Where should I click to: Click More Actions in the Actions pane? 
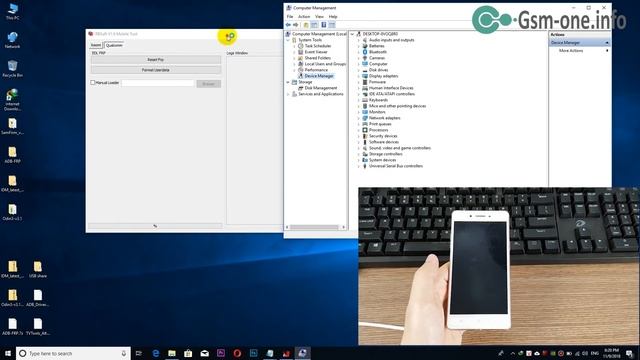571,51
